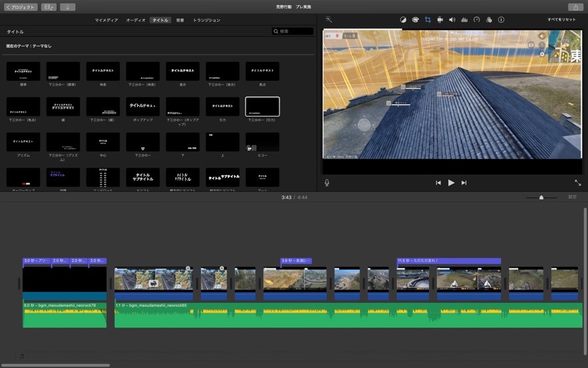Open the volume adjustment tool
The height and width of the screenshot is (368, 588).
point(452,20)
